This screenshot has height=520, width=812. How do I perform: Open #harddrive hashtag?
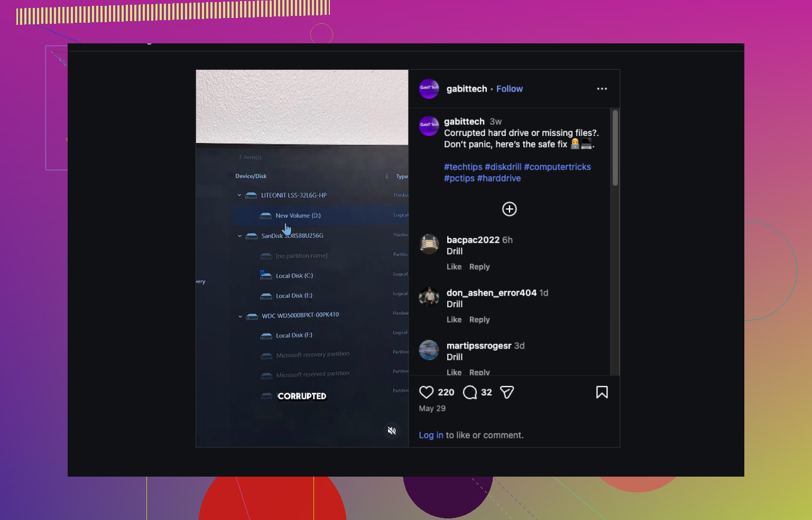pos(499,178)
